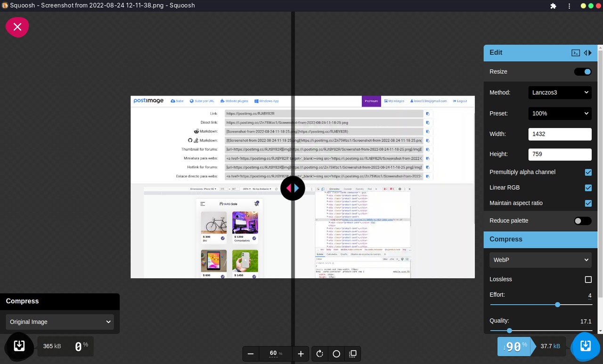Open the Original Image comparison dropdown

[59, 322]
